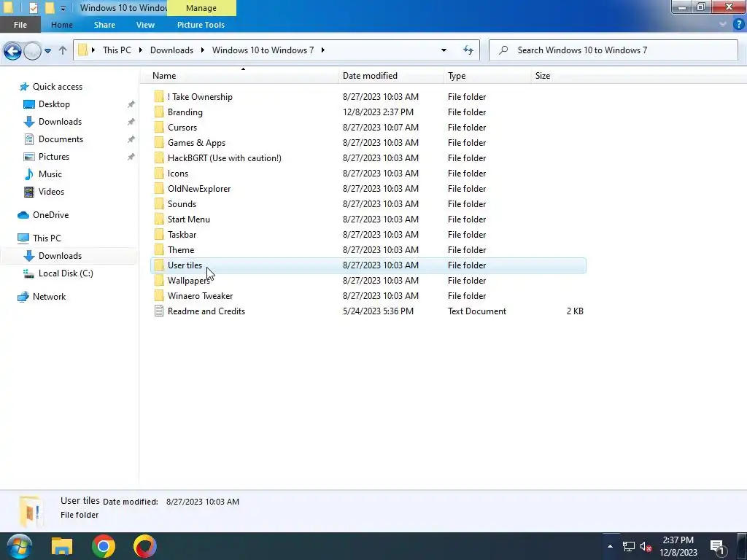
Task: Select Documents in the navigation pane
Action: 61,139
